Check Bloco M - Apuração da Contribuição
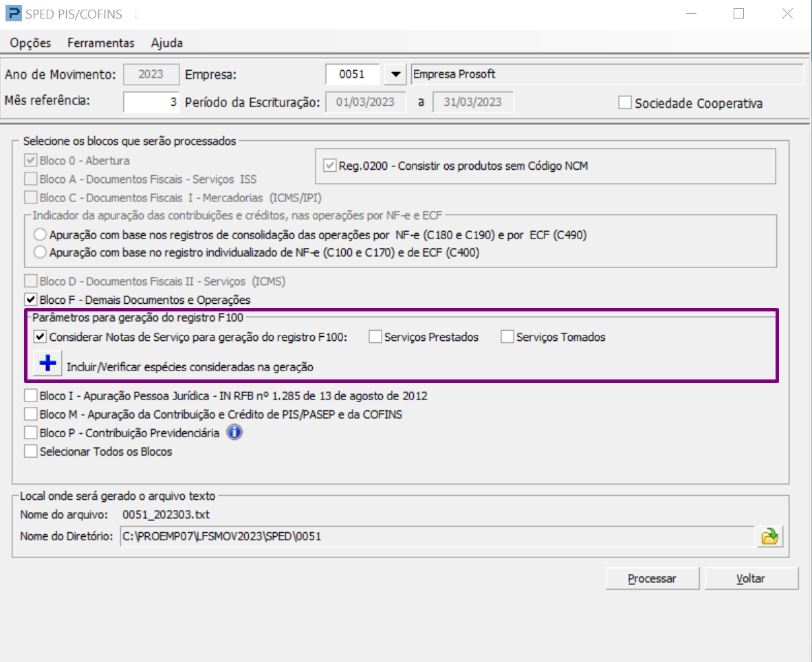812x662 pixels. pos(30,414)
